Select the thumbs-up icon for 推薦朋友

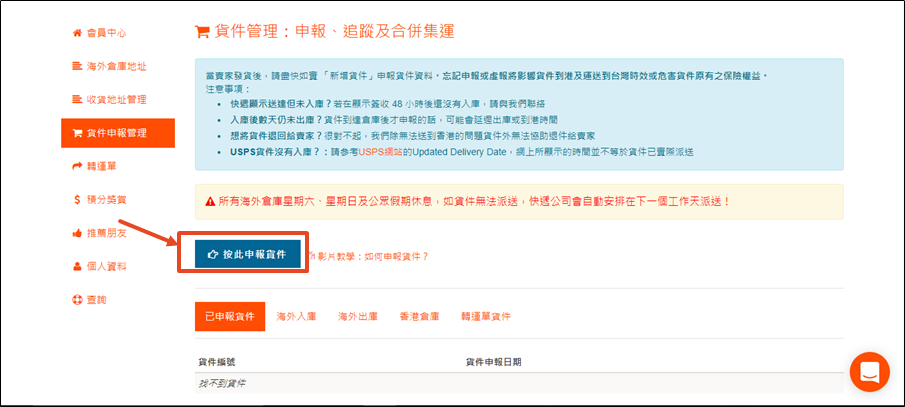77,232
